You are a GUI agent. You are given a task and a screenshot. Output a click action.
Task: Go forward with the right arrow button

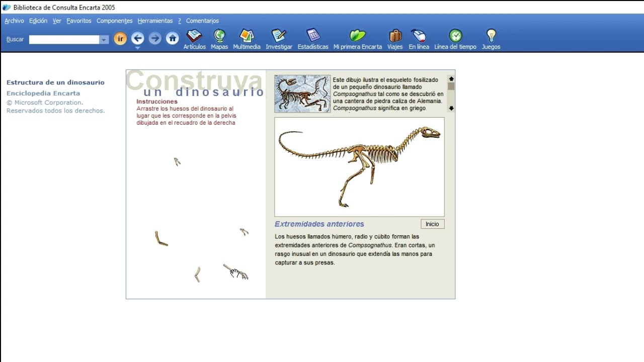(155, 38)
